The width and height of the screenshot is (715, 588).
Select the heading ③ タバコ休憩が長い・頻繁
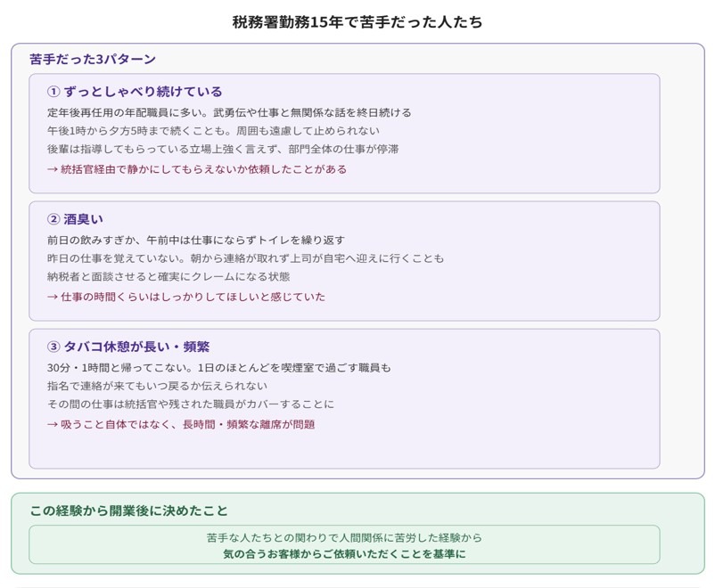tap(128, 347)
